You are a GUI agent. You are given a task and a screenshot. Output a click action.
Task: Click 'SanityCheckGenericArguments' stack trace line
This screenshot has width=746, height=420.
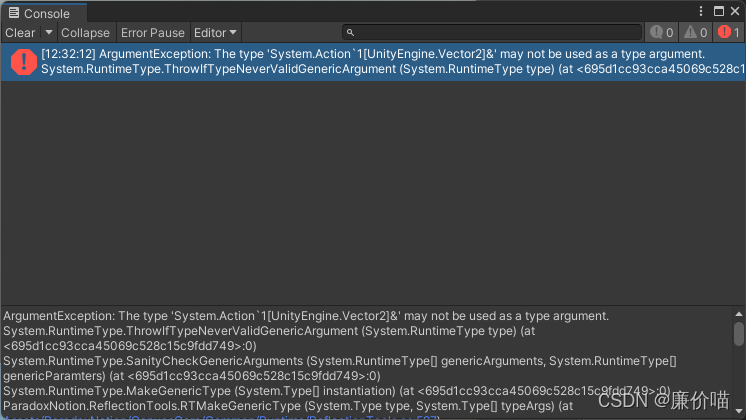click(x=340, y=368)
